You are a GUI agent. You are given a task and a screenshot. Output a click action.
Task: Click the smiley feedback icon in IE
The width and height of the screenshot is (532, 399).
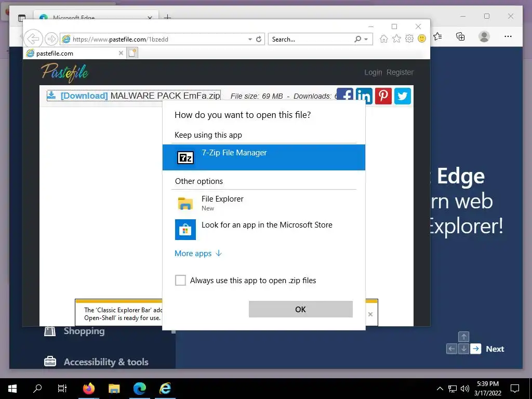(422, 38)
